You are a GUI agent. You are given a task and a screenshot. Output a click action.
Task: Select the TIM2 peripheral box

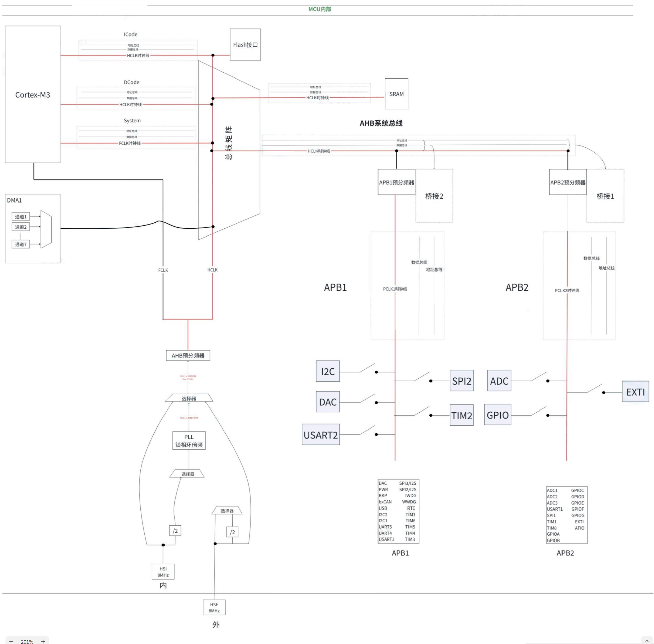(x=461, y=415)
